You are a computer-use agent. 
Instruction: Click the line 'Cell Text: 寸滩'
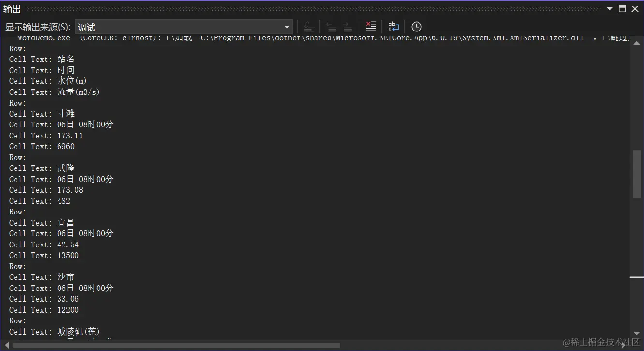[42, 114]
